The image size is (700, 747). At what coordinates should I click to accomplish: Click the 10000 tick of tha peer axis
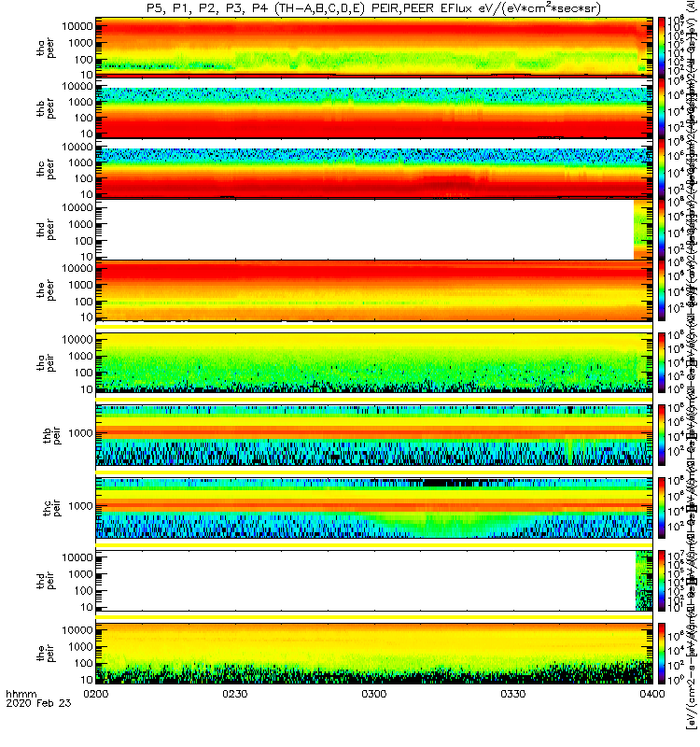pos(77,26)
